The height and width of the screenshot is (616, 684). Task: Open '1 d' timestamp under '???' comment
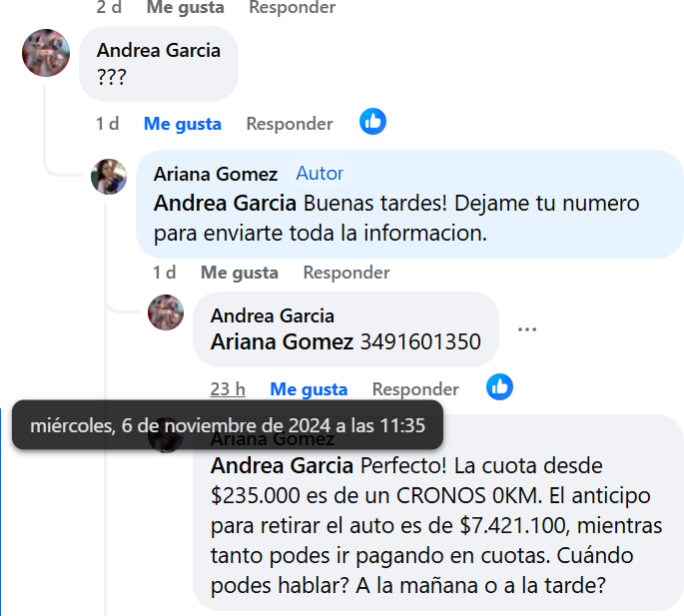[x=107, y=124]
